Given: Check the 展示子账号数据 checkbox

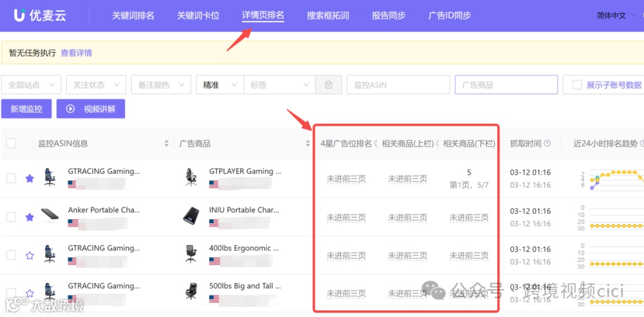Looking at the screenshot, I should click(x=577, y=85).
